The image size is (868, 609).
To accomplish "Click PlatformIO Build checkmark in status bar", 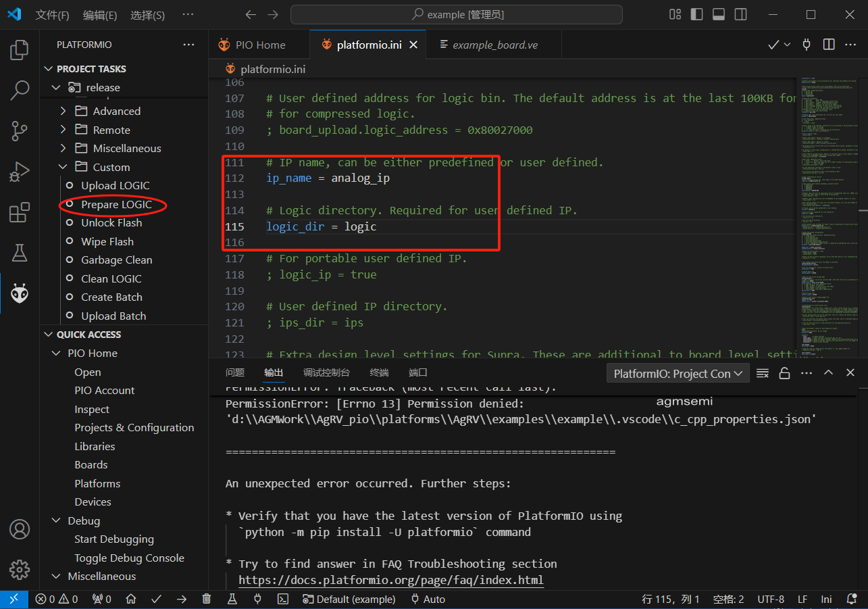I will (x=156, y=599).
